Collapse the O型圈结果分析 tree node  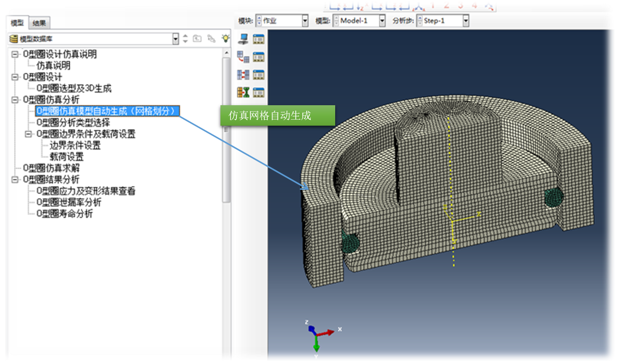(x=14, y=180)
